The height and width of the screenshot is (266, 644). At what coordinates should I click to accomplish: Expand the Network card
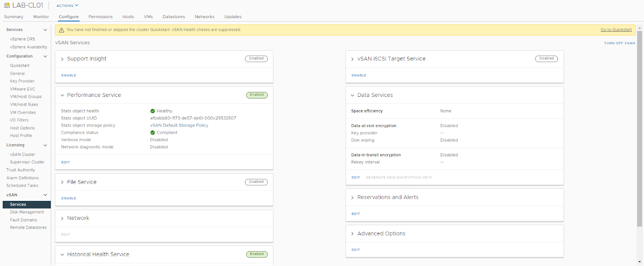pyautogui.click(x=62, y=218)
